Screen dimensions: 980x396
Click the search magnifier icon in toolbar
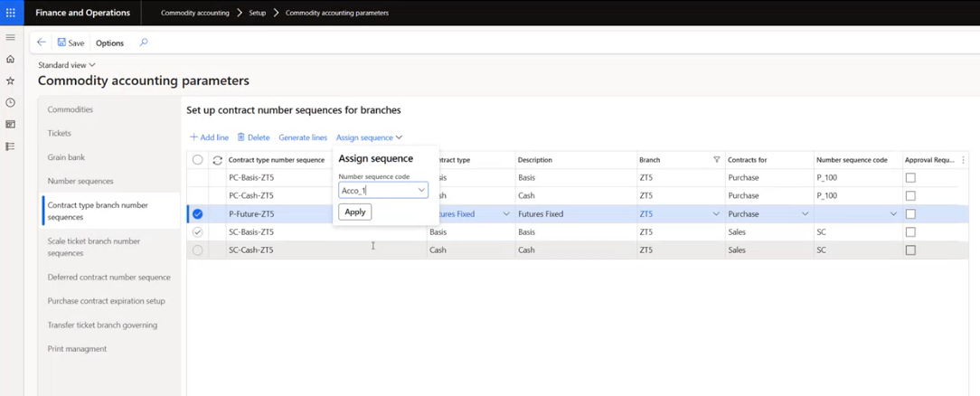pyautogui.click(x=144, y=42)
